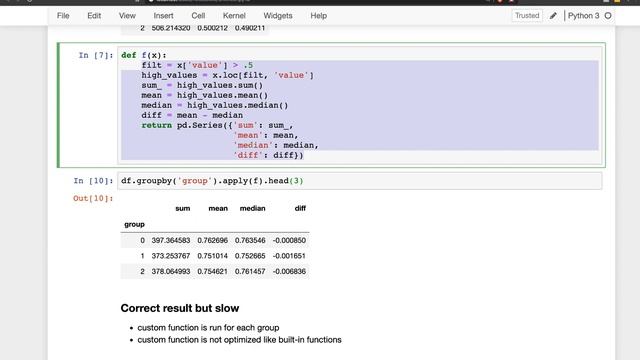Click the value 0.490211 in top output

[x=250, y=28]
